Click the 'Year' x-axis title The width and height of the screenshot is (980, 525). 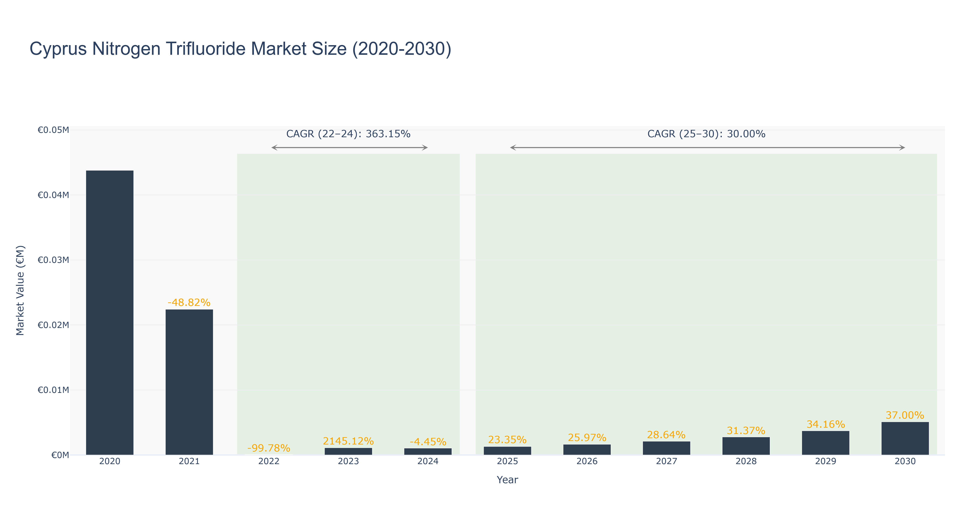point(507,480)
